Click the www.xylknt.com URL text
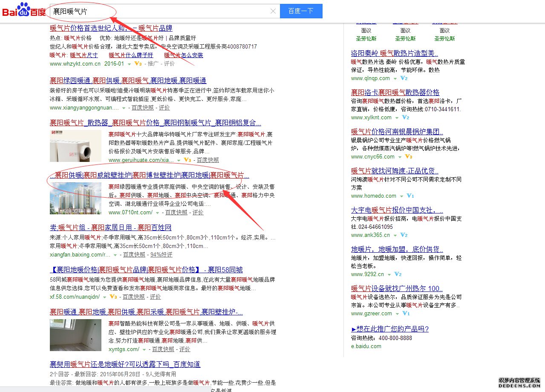 371,117
